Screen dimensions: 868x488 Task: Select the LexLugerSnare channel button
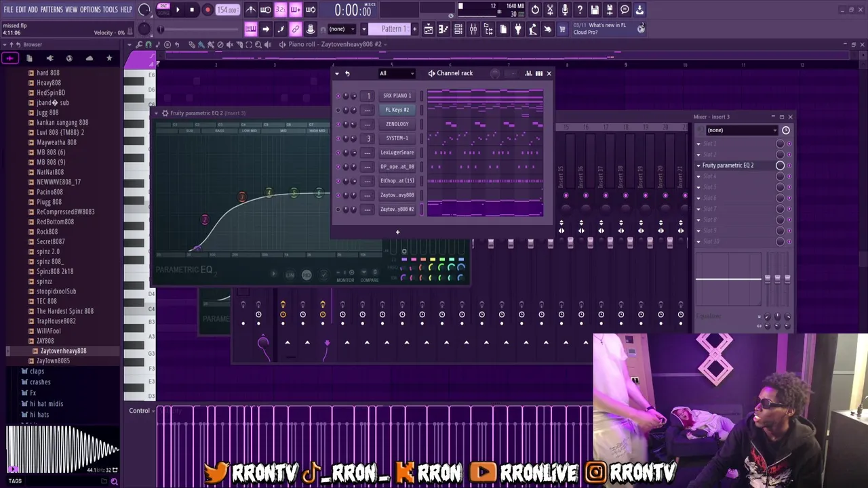point(397,152)
